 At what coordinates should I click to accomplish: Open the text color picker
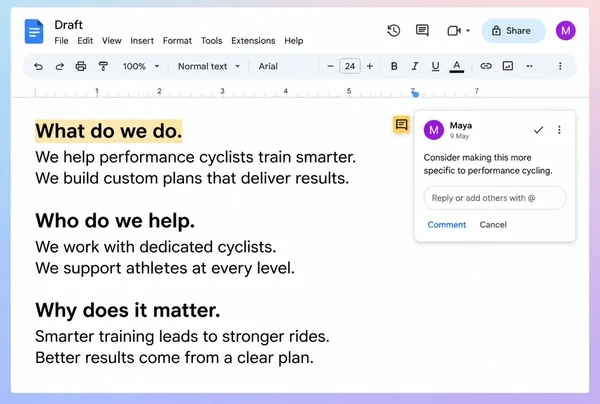point(457,66)
